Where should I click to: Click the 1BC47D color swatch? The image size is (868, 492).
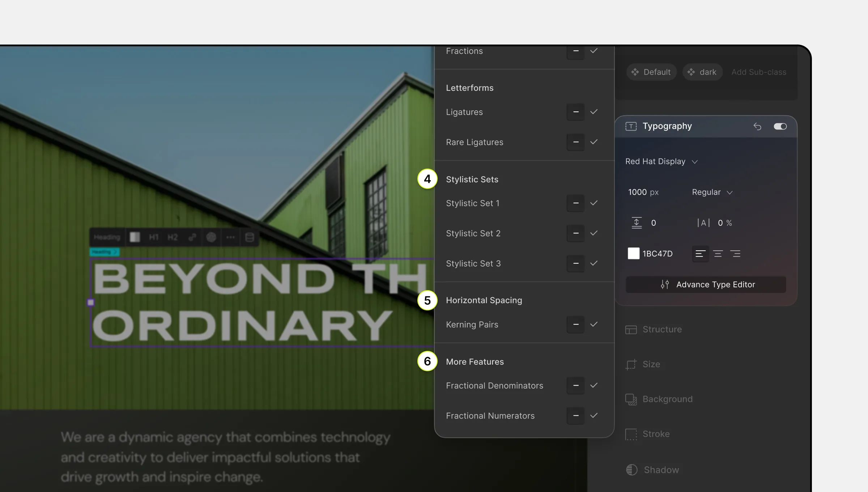click(x=633, y=253)
